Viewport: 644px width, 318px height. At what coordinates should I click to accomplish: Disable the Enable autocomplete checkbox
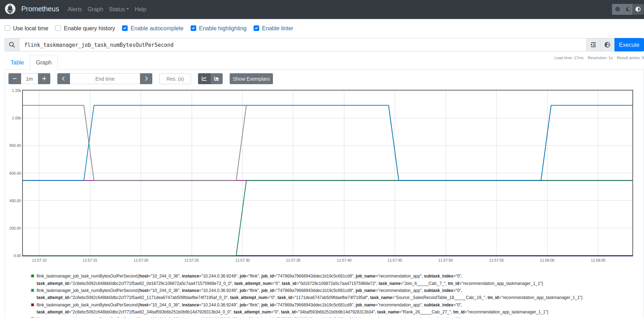coord(125,28)
